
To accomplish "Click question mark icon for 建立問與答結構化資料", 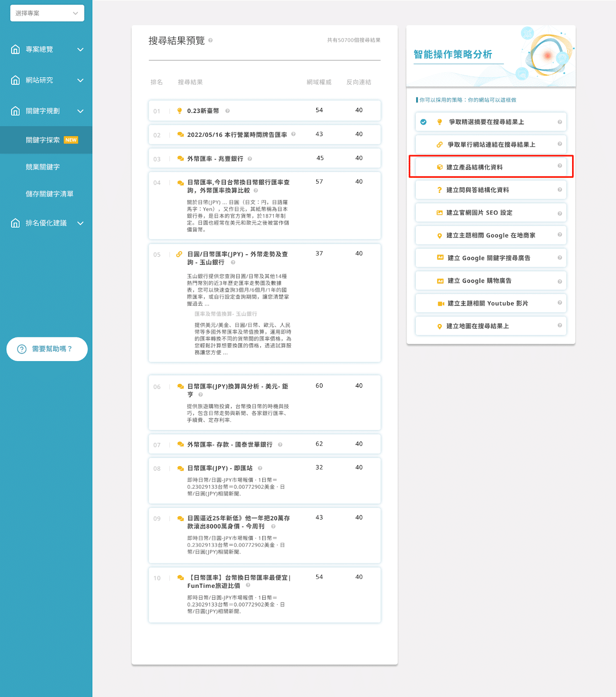I will (439, 190).
